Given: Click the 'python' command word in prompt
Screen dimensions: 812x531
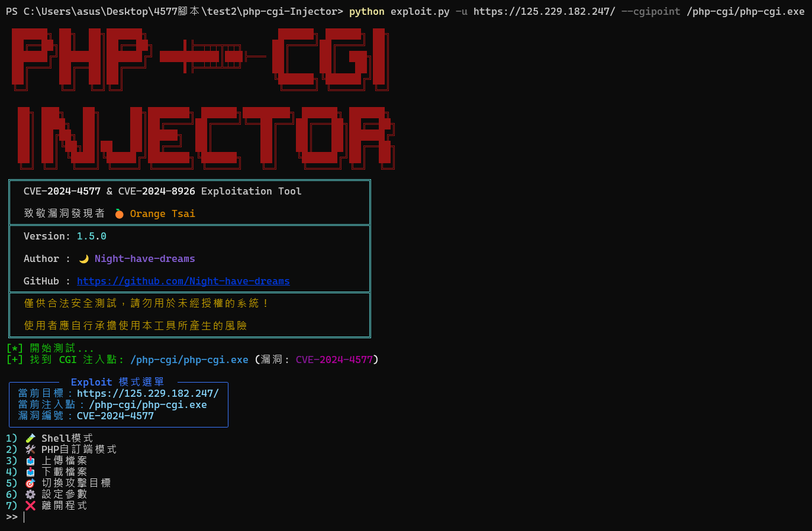Looking at the screenshot, I should [367, 11].
